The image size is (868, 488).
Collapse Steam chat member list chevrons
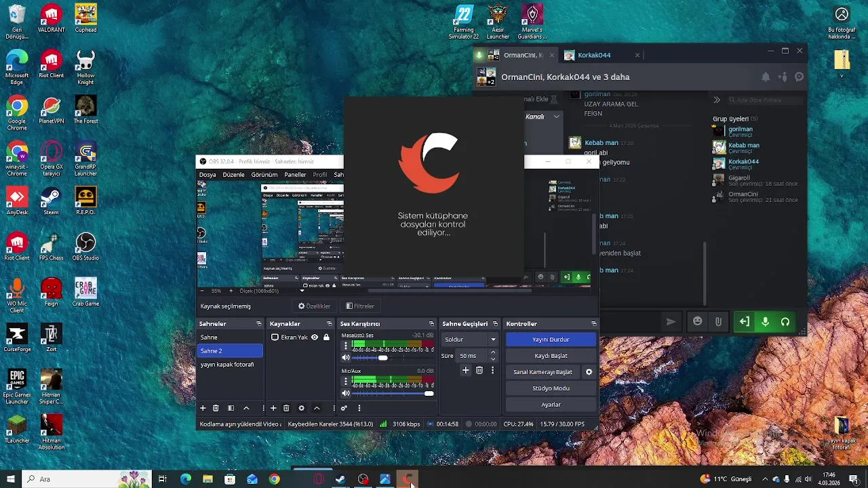(717, 100)
